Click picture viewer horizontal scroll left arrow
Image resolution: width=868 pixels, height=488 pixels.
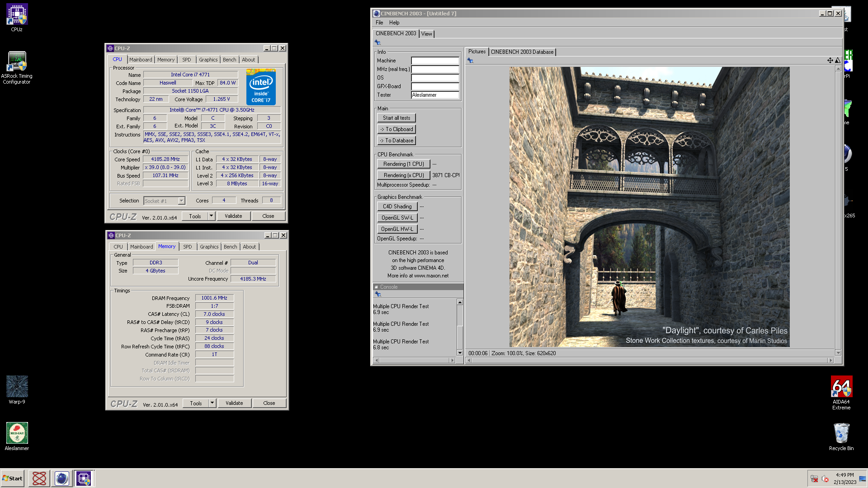click(469, 360)
